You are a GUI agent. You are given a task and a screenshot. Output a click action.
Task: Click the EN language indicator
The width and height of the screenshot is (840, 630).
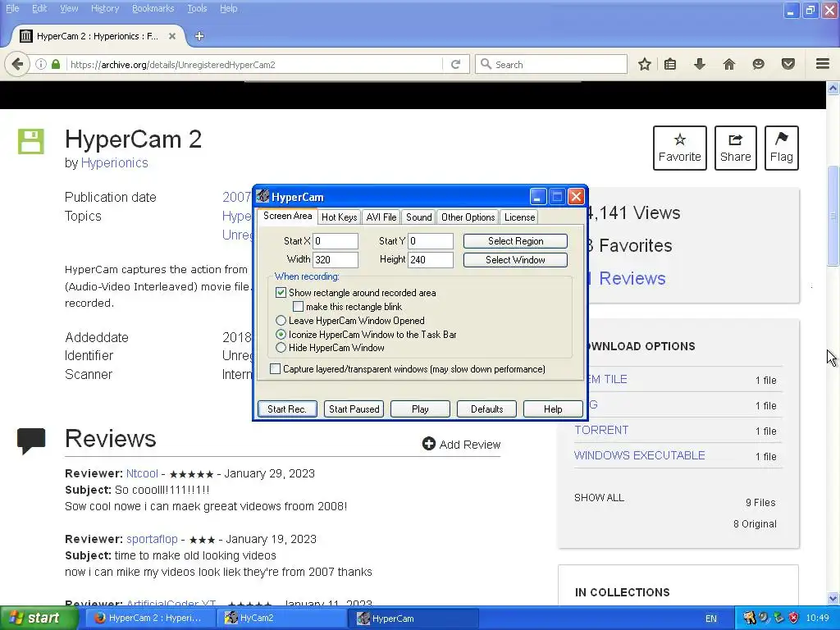tap(711, 619)
